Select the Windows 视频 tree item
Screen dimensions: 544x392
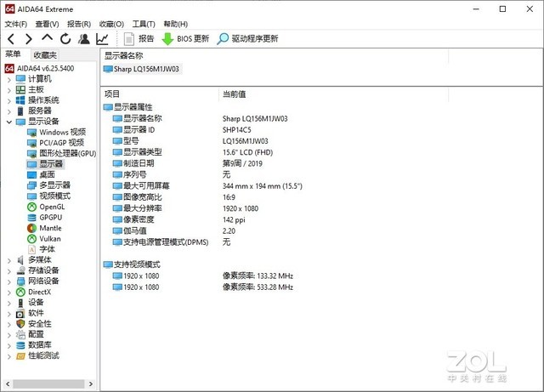pyautogui.click(x=57, y=133)
